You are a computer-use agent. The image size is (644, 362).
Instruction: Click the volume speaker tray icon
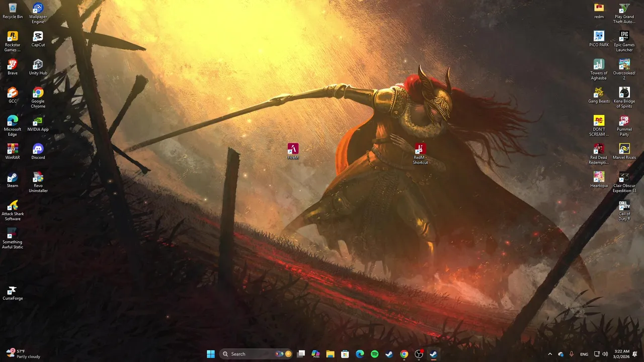point(605,354)
